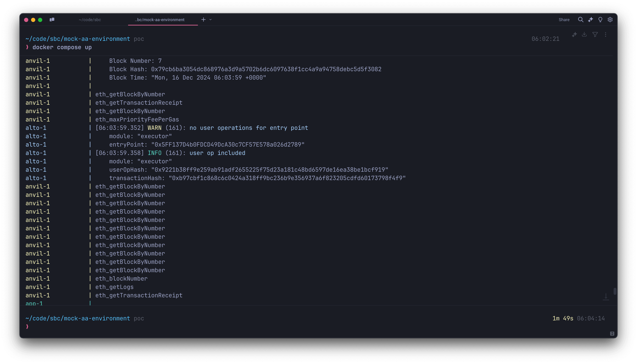
Task: Open the search icon in title bar
Action: [580, 20]
